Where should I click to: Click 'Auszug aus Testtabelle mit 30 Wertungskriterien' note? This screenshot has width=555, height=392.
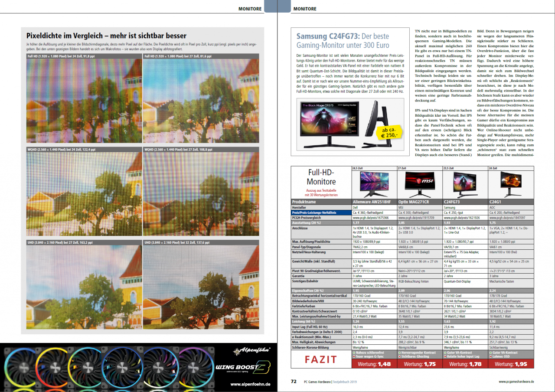(x=321, y=194)
